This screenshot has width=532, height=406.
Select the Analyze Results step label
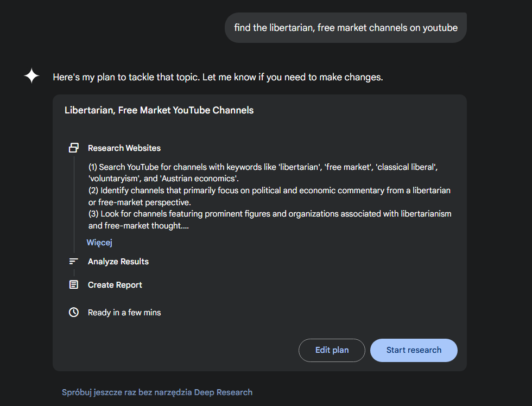[118, 262]
